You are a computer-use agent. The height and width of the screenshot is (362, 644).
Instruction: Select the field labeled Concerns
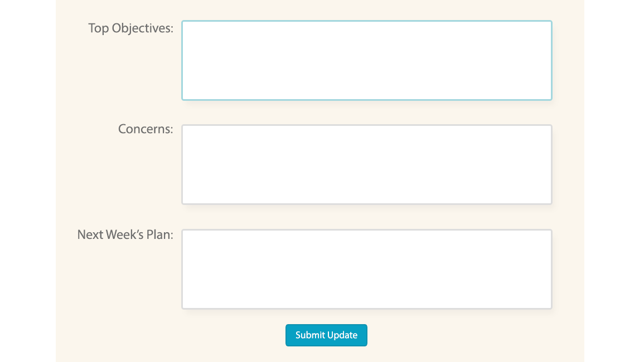click(x=366, y=164)
